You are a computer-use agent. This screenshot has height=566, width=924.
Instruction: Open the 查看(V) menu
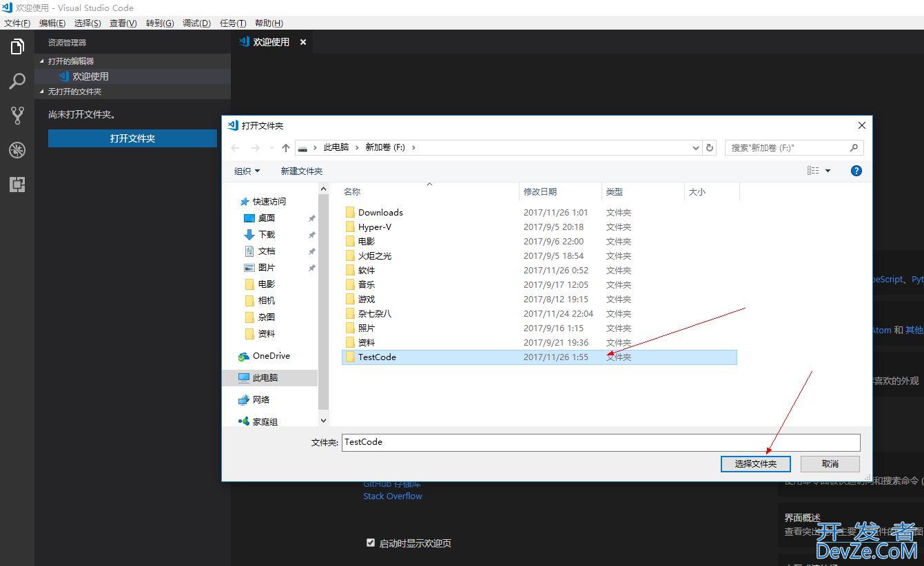[123, 23]
